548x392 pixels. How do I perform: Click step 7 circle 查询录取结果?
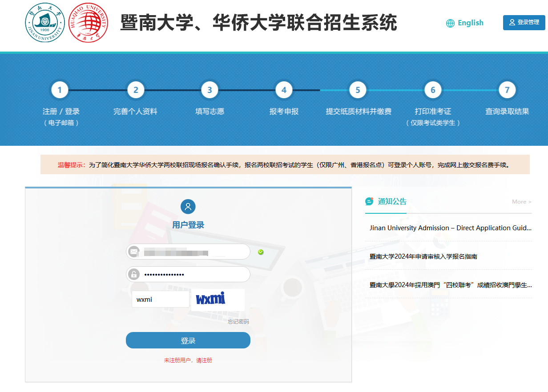(507, 90)
